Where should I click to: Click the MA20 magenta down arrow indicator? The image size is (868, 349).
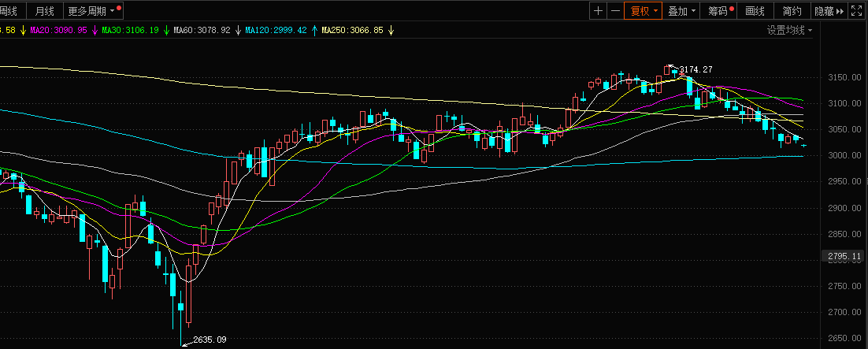coord(95,30)
